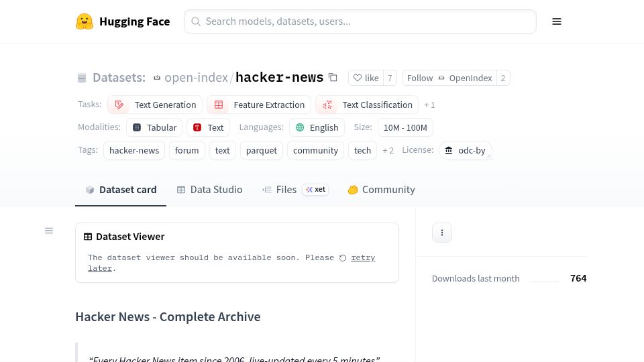
Task: Click the text tag chip
Action: click(x=223, y=151)
